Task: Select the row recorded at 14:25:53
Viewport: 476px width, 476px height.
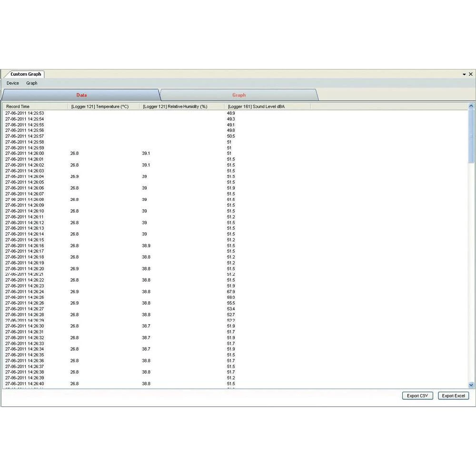Action: 25,113
